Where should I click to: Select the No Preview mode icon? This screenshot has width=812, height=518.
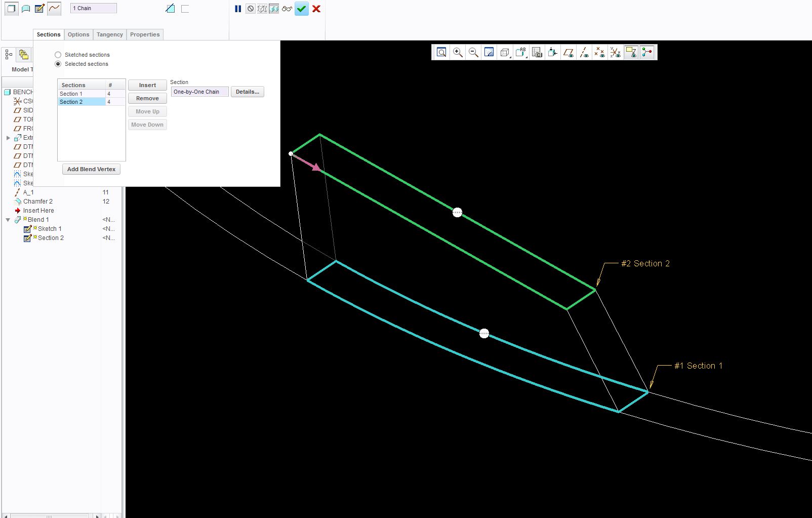tap(251, 9)
